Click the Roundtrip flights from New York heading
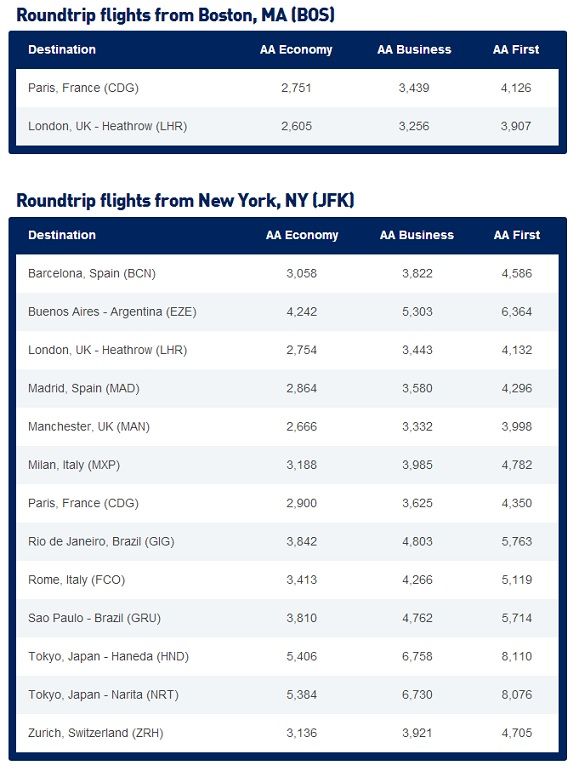The height and width of the screenshot is (777, 579). [185, 201]
